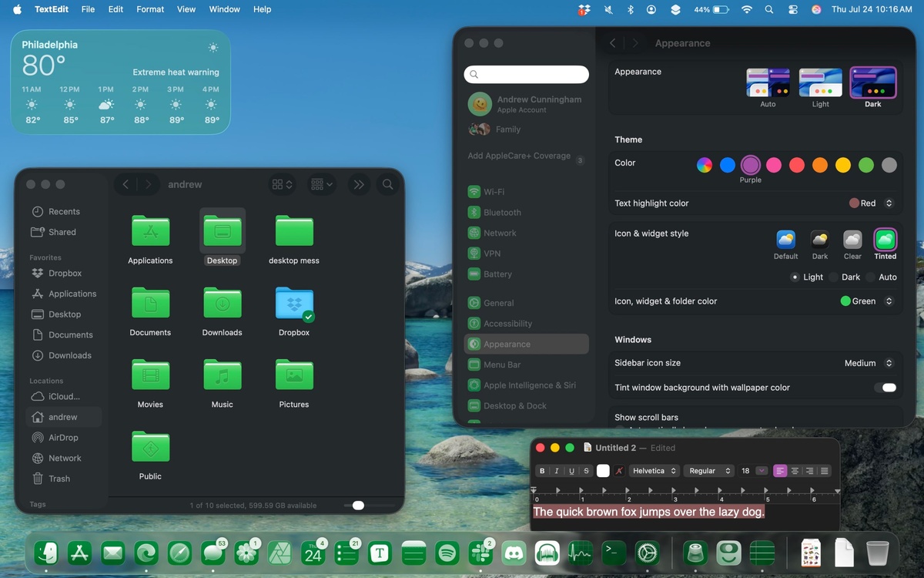This screenshot has height=578, width=924.
Task: Open the Finder toolbar overflow chevrons
Action: pos(358,184)
